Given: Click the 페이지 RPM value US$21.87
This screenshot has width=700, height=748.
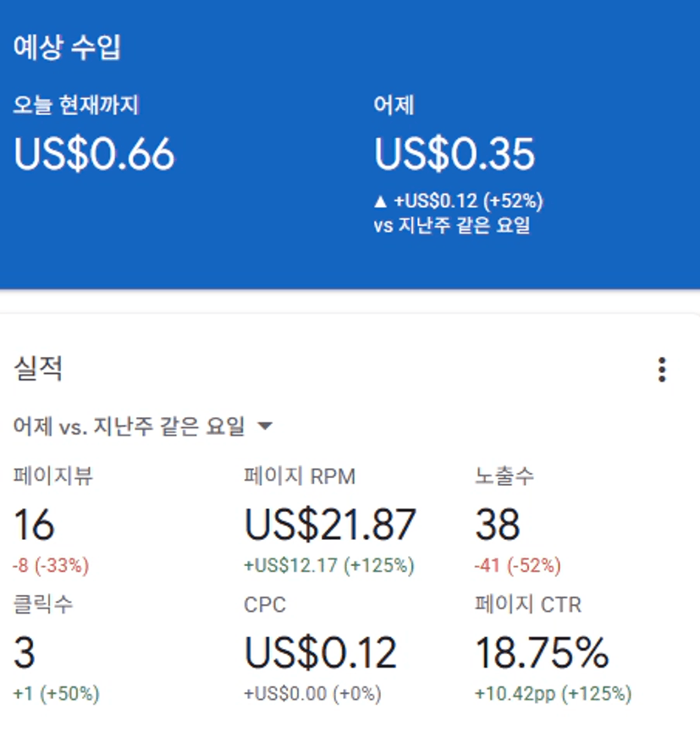Looking at the screenshot, I should [330, 525].
